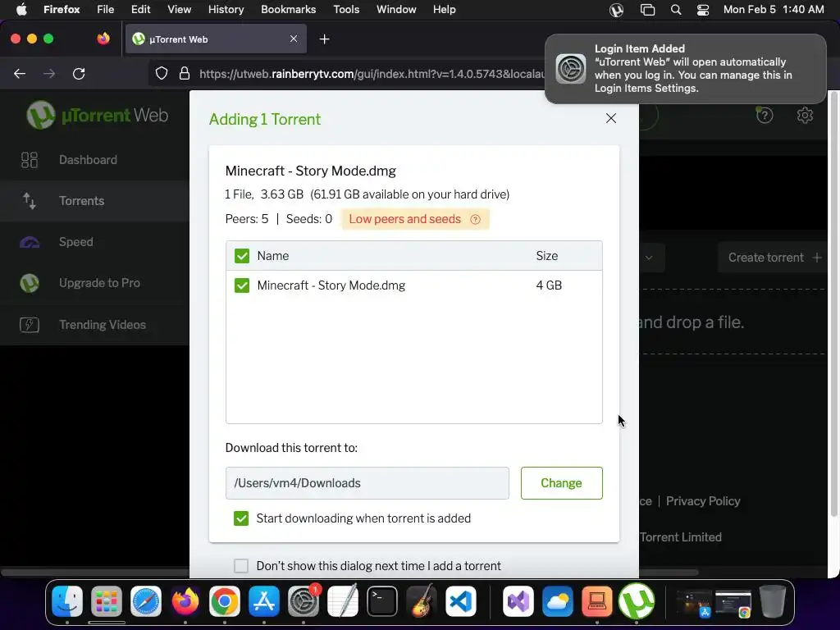Screen dimensions: 840x630
Task: Click the Size column header
Action: click(x=547, y=256)
